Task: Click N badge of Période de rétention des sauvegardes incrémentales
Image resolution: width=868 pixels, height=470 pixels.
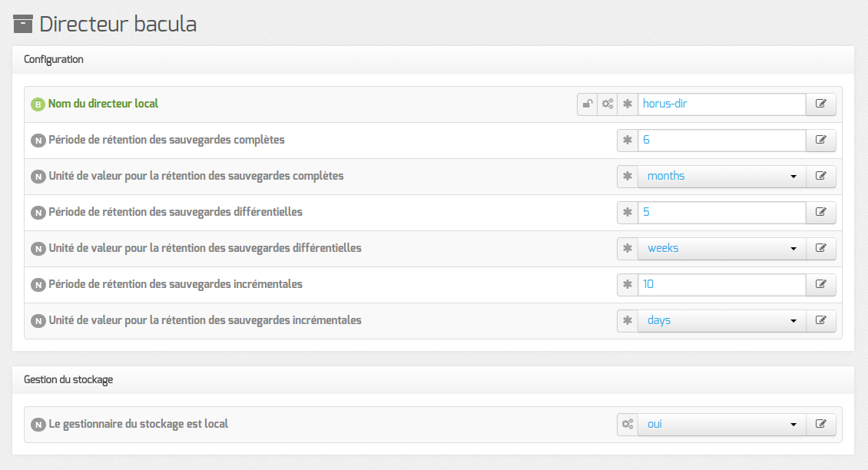Action: pyautogui.click(x=38, y=285)
